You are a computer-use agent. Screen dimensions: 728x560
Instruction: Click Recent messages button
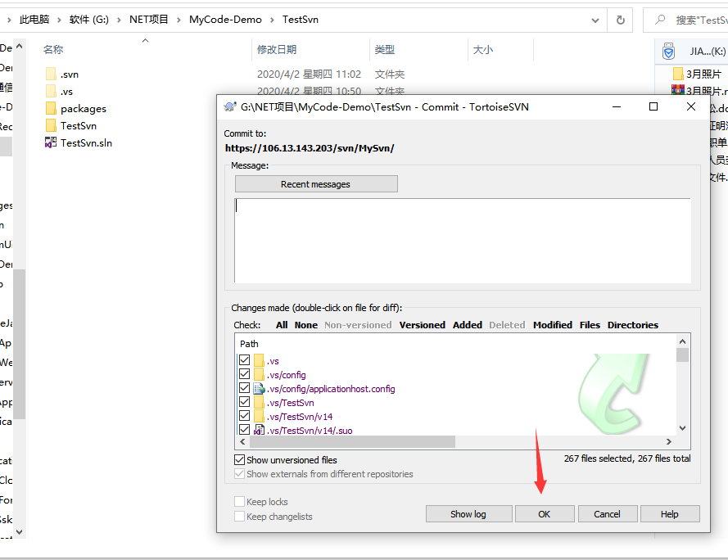(316, 184)
